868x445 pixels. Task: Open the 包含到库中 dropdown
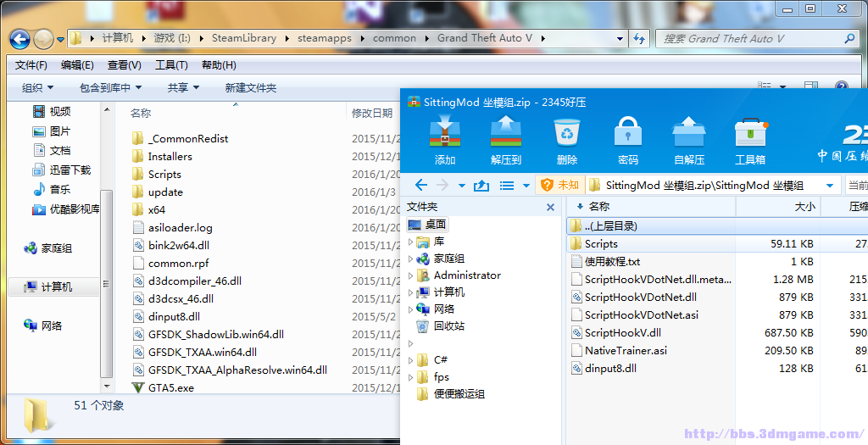click(x=111, y=88)
